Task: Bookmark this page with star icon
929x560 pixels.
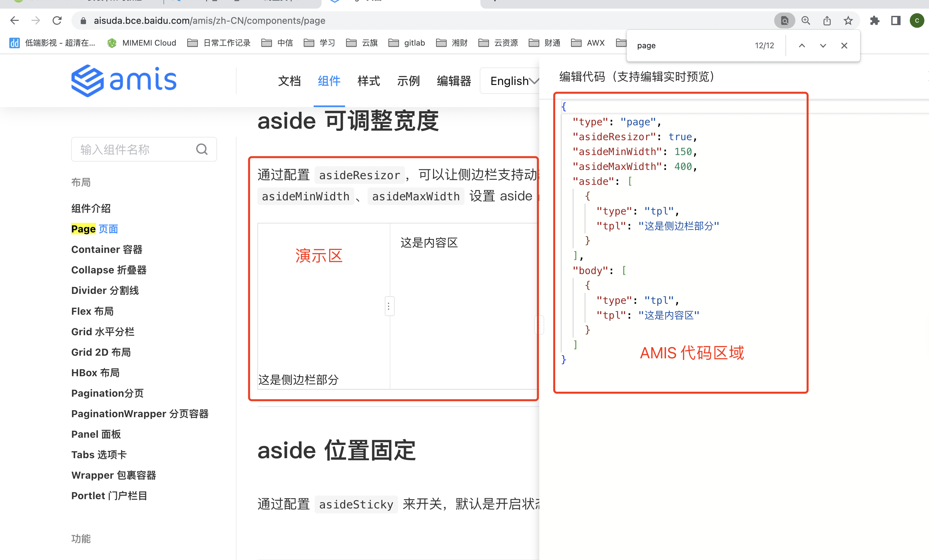Action: point(848,20)
